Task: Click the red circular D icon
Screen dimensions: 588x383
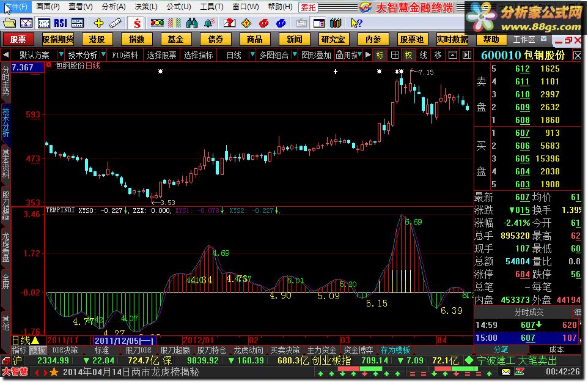Action: point(264,23)
